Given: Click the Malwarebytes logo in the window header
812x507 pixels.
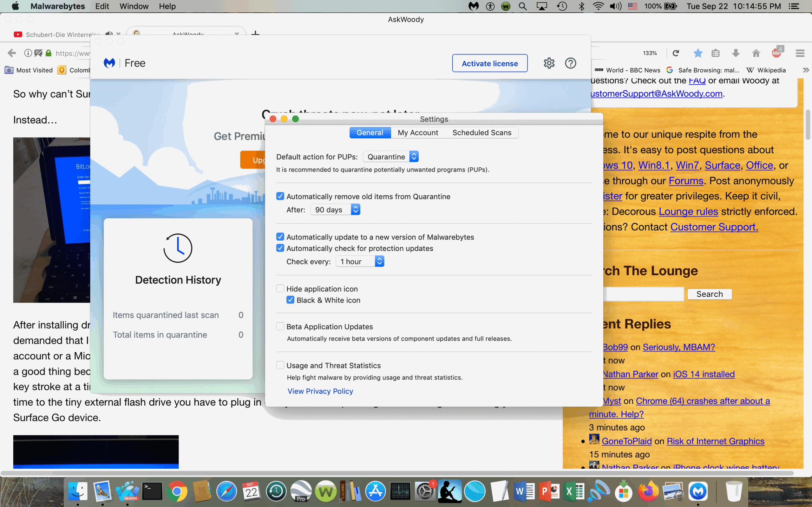Looking at the screenshot, I should tap(109, 63).
